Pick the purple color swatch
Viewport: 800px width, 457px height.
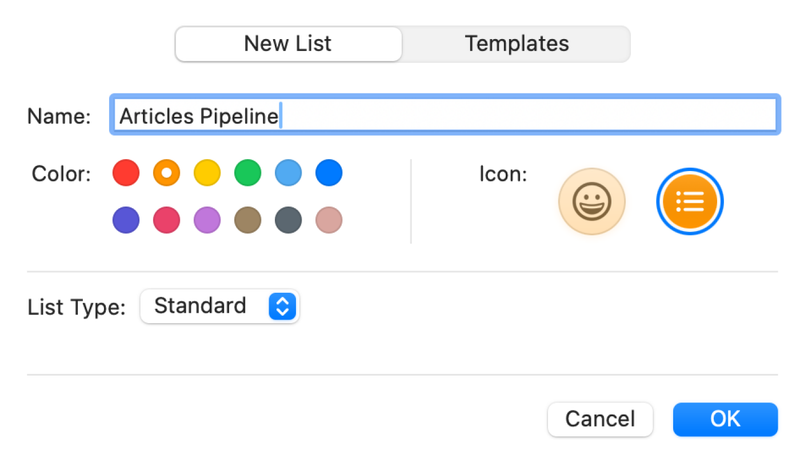point(207,220)
